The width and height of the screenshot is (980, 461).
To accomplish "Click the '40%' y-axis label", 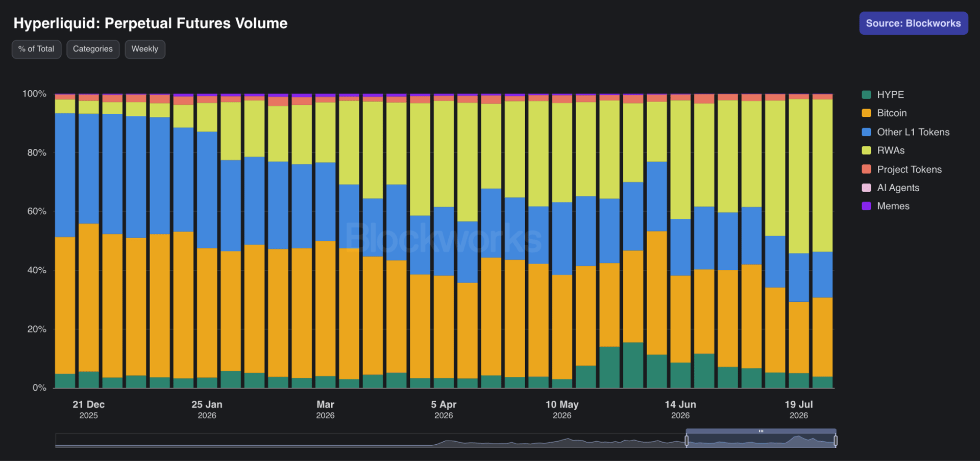I will [37, 270].
